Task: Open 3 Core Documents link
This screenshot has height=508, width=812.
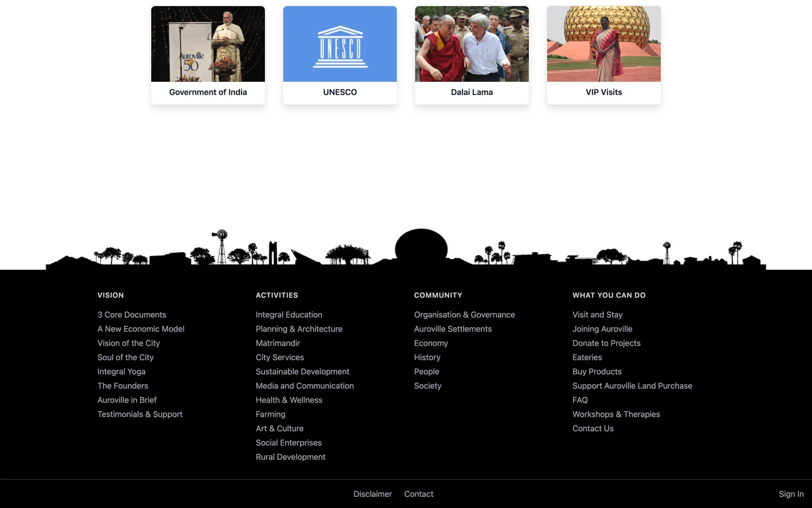Action: [x=132, y=314]
